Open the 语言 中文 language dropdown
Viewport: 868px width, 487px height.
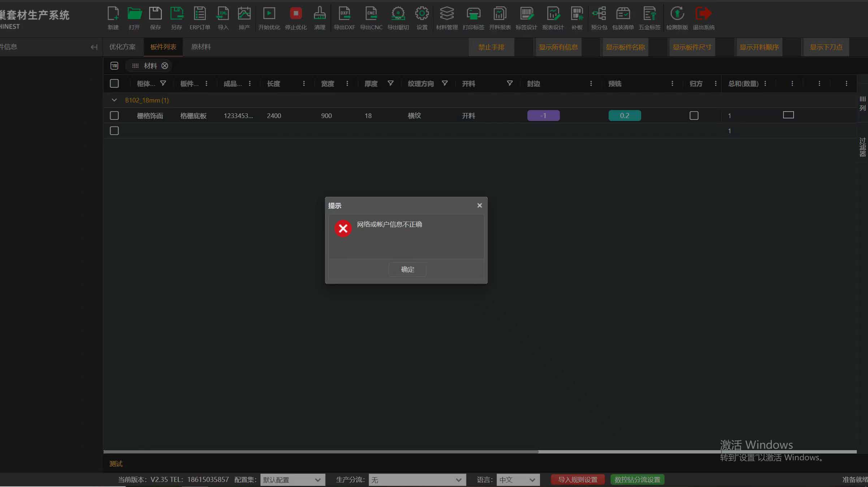click(518, 480)
